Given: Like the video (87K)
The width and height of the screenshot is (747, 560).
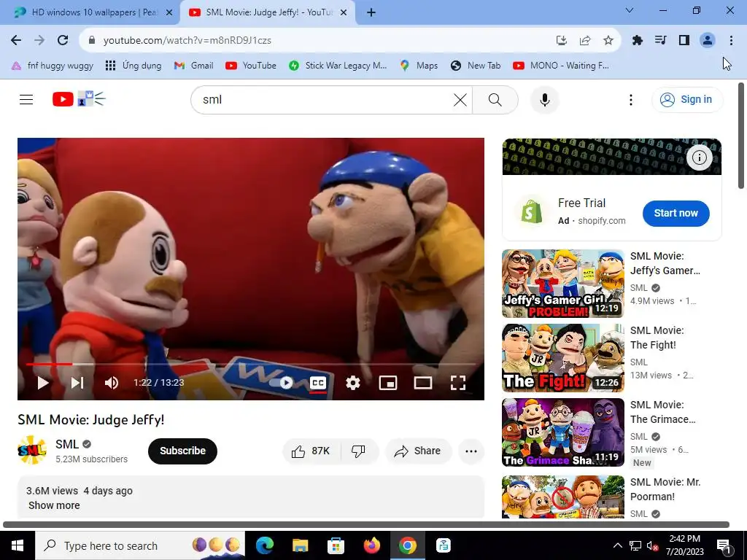Looking at the screenshot, I should coord(311,451).
